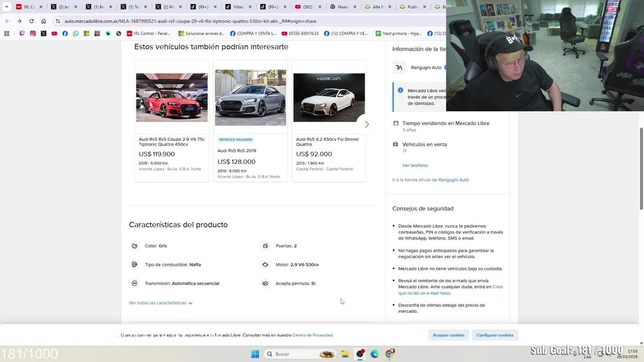
Task: Open Microsoft Edge from taskbar
Action: [x=374, y=354]
